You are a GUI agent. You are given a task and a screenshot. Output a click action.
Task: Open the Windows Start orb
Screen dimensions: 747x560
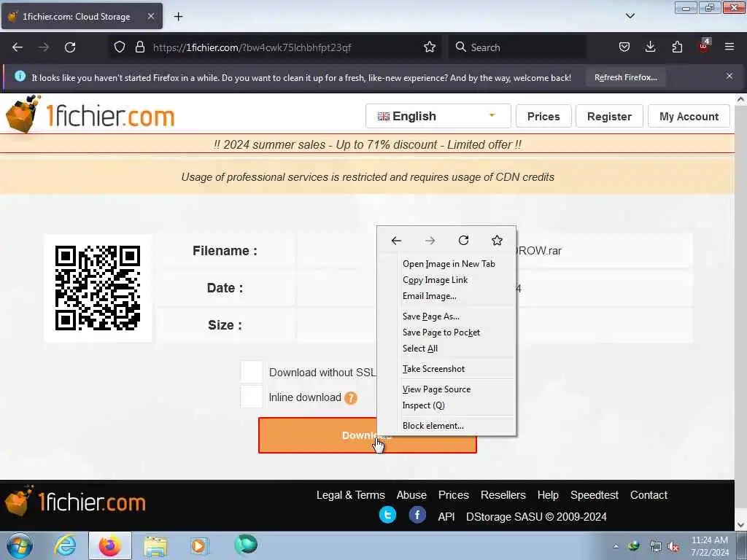pyautogui.click(x=20, y=545)
